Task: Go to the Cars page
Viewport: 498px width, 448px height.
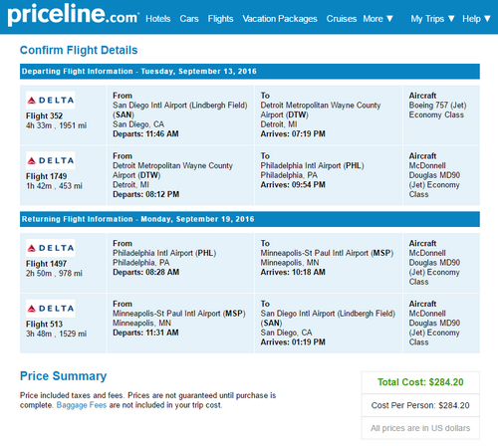Action: click(x=189, y=19)
